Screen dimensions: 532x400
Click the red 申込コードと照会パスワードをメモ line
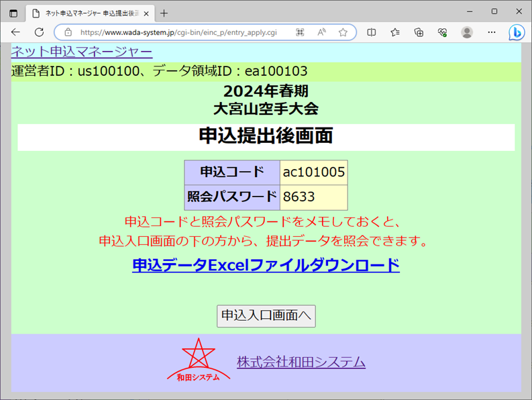[263, 221]
